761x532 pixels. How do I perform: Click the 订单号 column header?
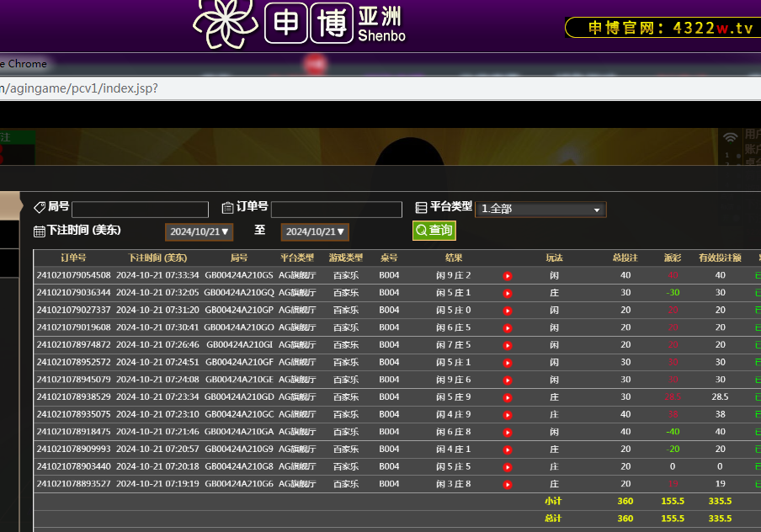73,258
